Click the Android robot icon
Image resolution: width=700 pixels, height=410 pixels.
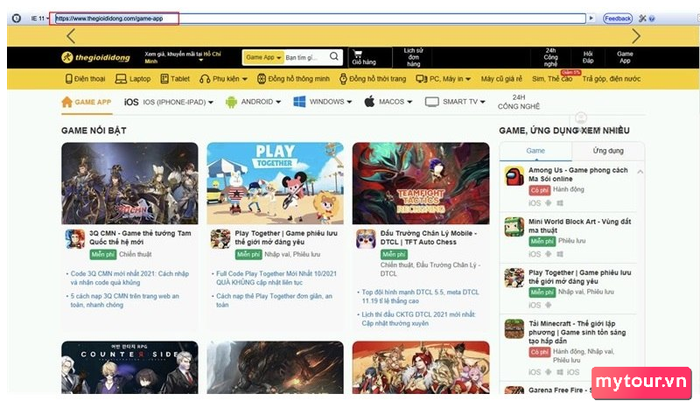point(231,102)
